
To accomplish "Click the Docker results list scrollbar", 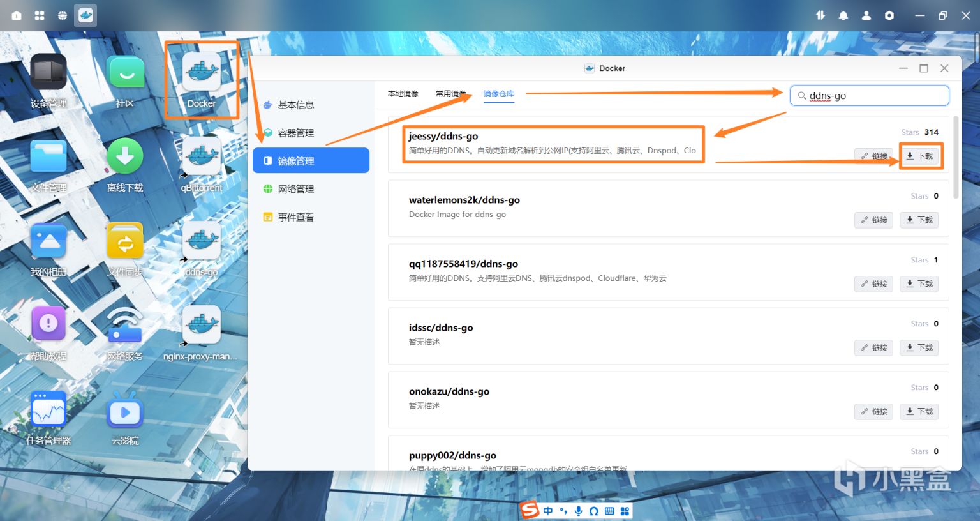I will pyautogui.click(x=956, y=157).
